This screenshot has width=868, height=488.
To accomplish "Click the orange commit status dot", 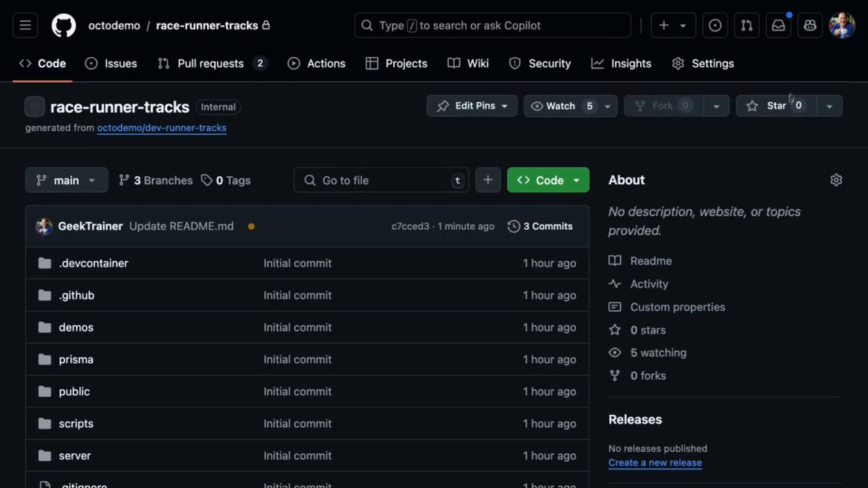I will click(251, 226).
